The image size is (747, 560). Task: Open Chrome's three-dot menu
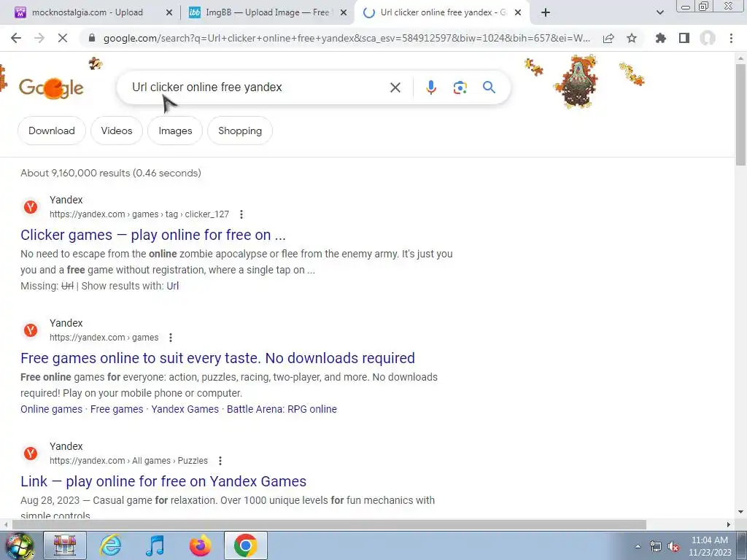pos(731,38)
